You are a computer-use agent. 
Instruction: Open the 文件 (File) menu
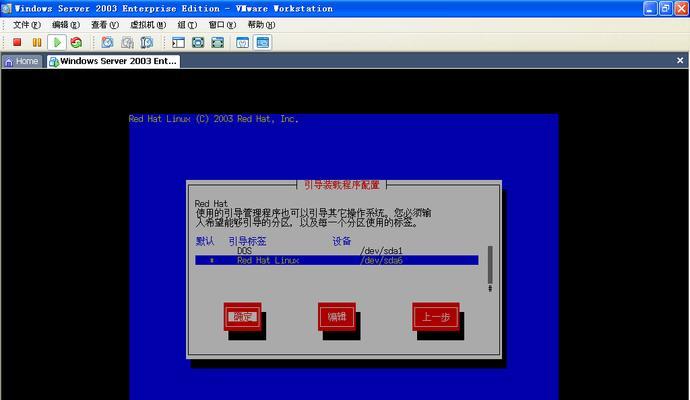[26, 25]
